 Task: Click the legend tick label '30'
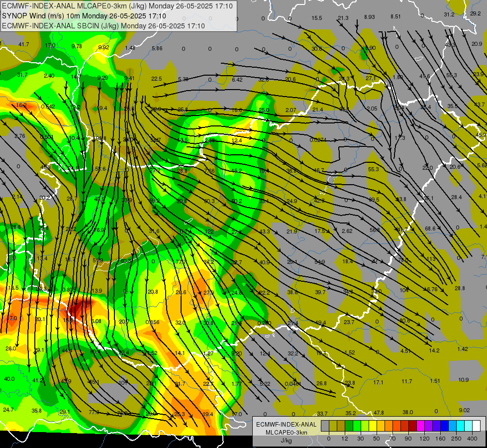[x=361, y=439]
